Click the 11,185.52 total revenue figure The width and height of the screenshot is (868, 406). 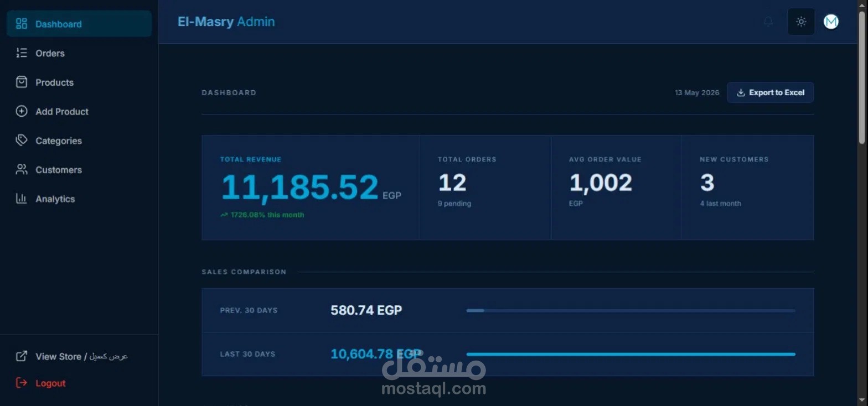click(x=300, y=187)
